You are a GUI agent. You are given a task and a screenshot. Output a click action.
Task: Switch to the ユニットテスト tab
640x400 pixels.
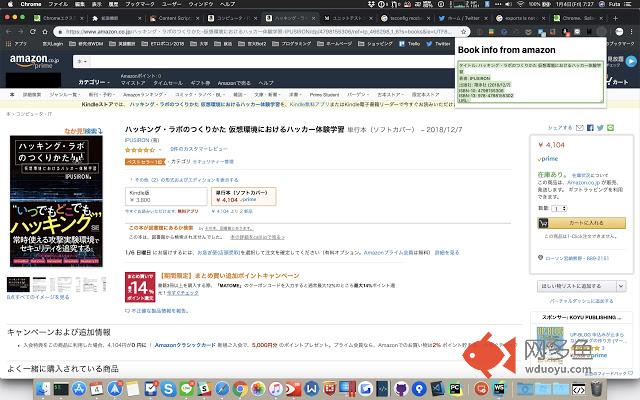(x=348, y=18)
